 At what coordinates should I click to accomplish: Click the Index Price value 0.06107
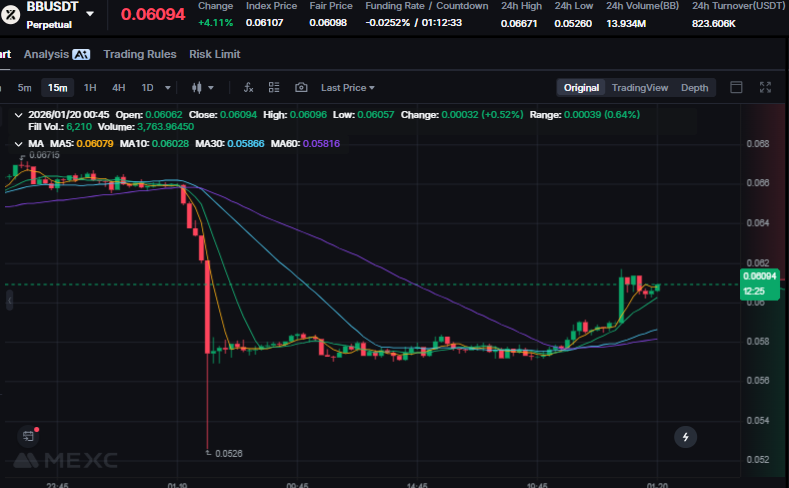click(x=264, y=23)
